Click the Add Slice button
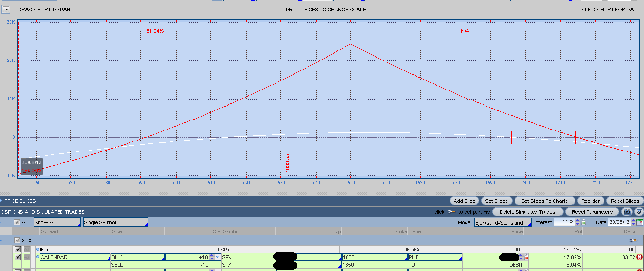This screenshot has height=271, width=644. (x=464, y=201)
